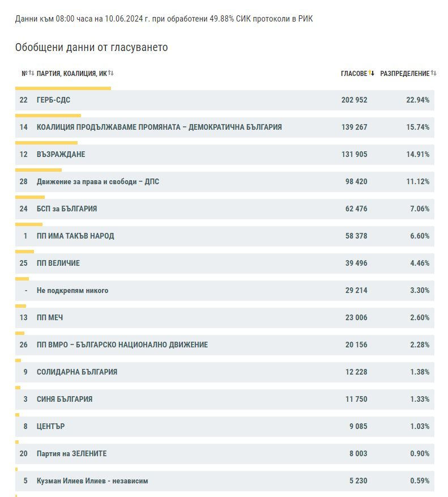448x497 pixels.
Task: Click the ПАРТИЯ, КОАЛИЦИЯ, ИК column header
Action: [71, 74]
